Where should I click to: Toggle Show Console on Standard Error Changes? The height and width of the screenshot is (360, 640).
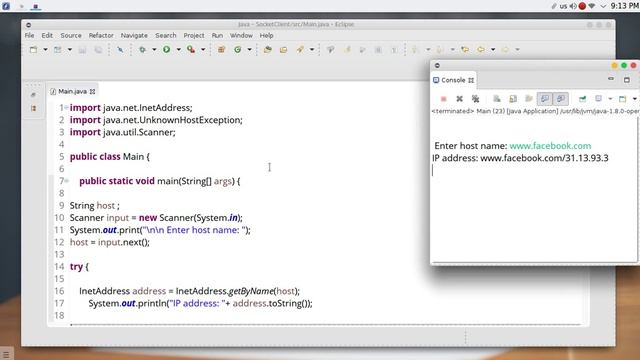[x=561, y=99]
